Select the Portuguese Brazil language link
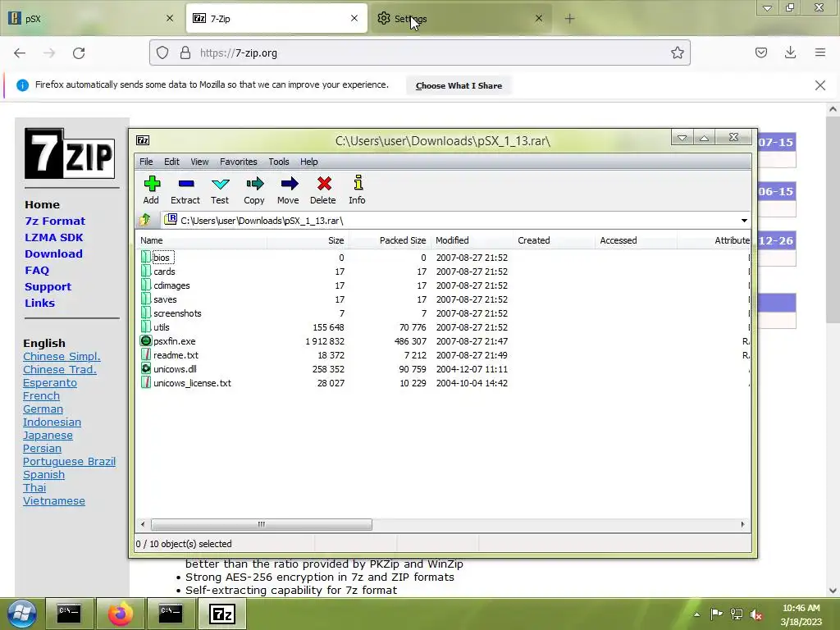This screenshot has width=840, height=630. (x=69, y=461)
